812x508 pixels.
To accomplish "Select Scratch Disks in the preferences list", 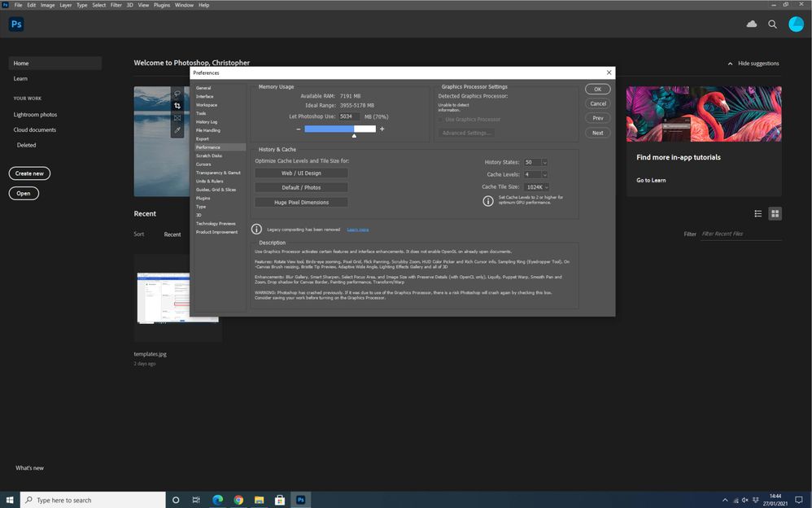I will tap(209, 155).
